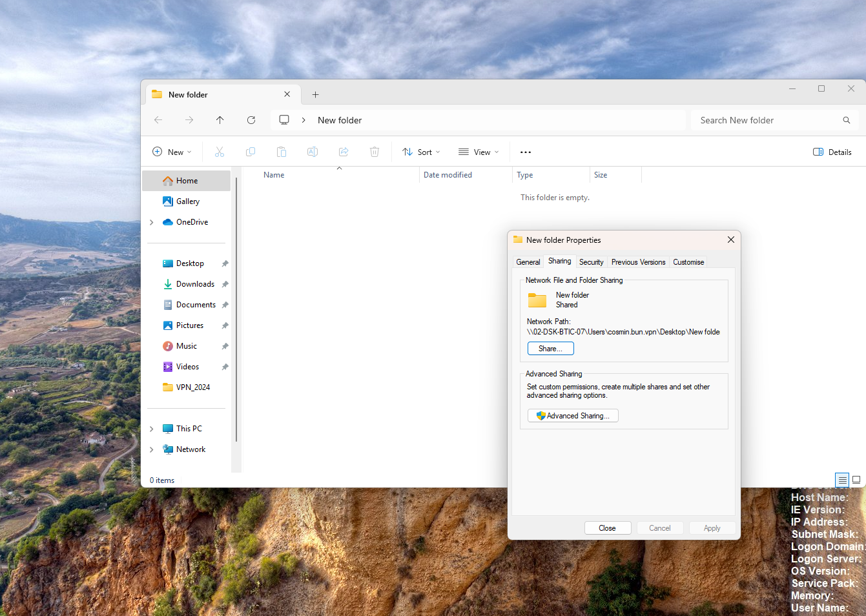
Task: Open the VPN_2024 folder shortcut
Action: click(x=186, y=387)
